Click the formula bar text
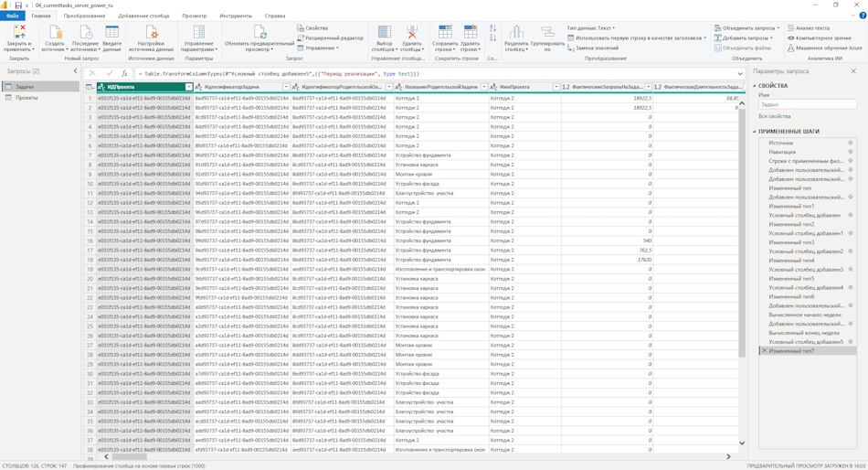Viewport: 868px width, 470px height. click(x=279, y=73)
